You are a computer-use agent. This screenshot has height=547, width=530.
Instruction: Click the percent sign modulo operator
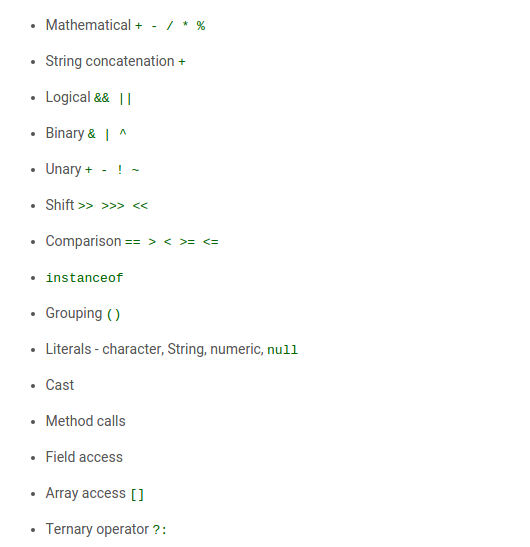201,26
